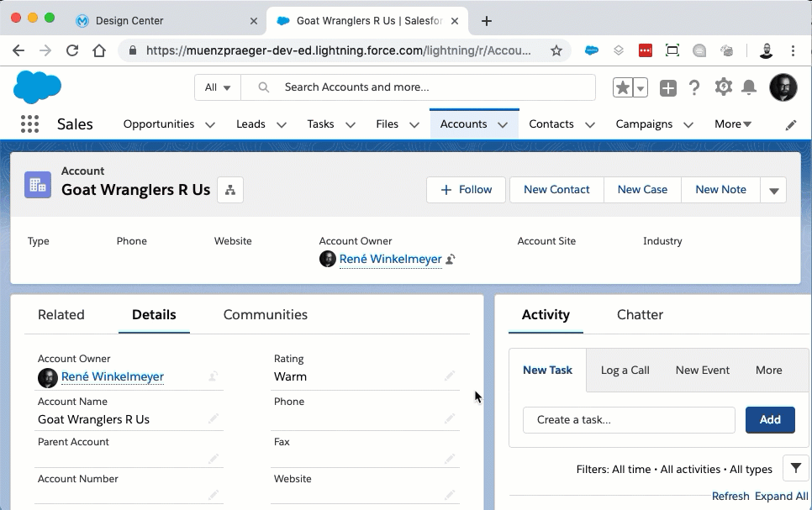This screenshot has height=510, width=812.
Task: Click the Salesforce cloud logo
Action: 37,87
